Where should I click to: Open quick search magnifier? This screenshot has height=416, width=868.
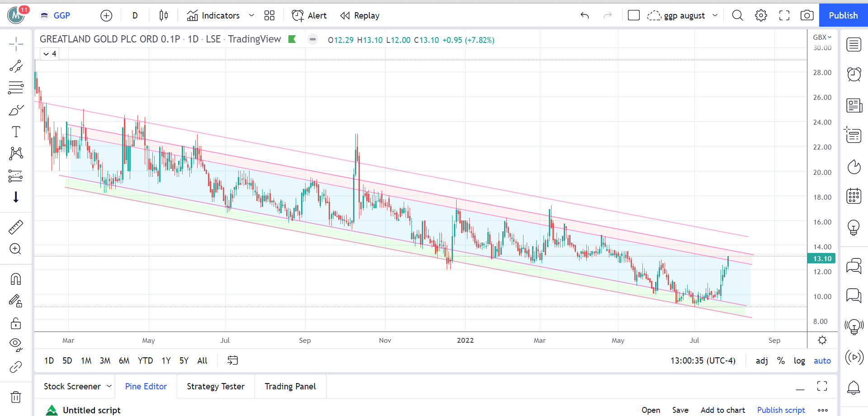tap(737, 16)
